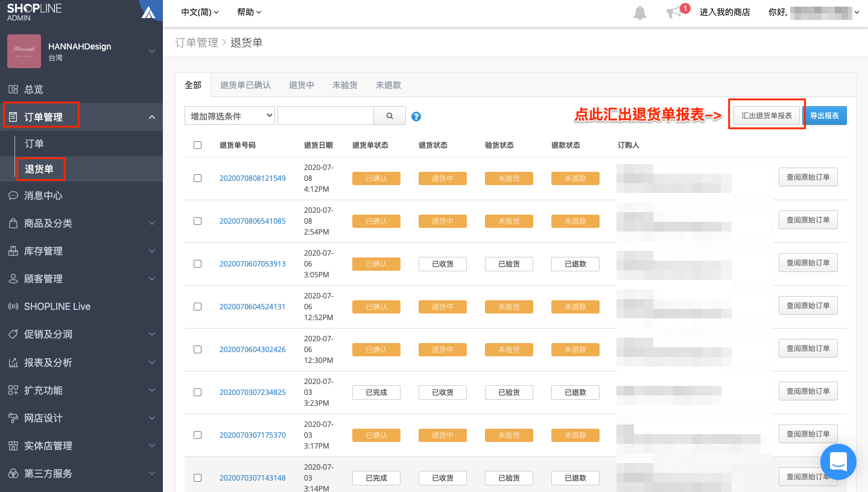Expand the 商品及分类 menu chevron

152,223
